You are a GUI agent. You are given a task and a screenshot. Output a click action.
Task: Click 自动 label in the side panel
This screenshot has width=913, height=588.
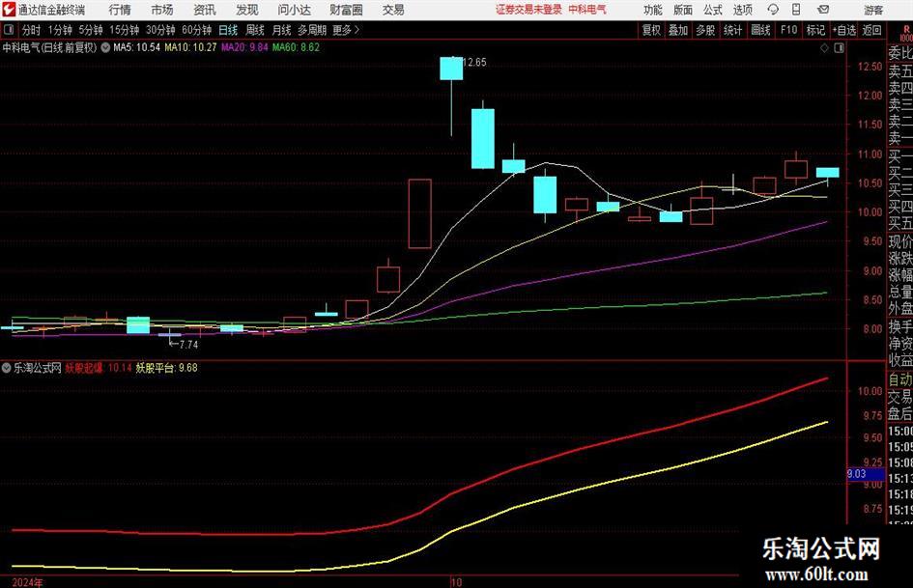900,379
